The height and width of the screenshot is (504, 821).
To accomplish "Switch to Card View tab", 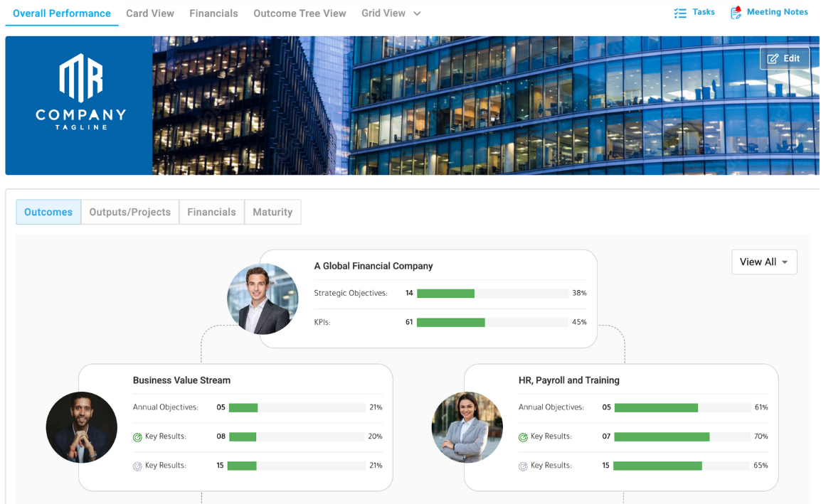I will (x=149, y=13).
